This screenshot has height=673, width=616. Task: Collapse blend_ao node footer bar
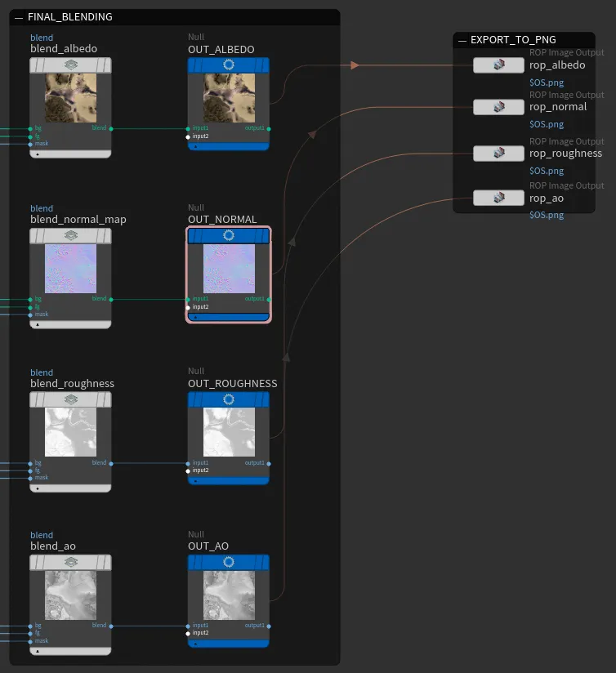(70, 651)
